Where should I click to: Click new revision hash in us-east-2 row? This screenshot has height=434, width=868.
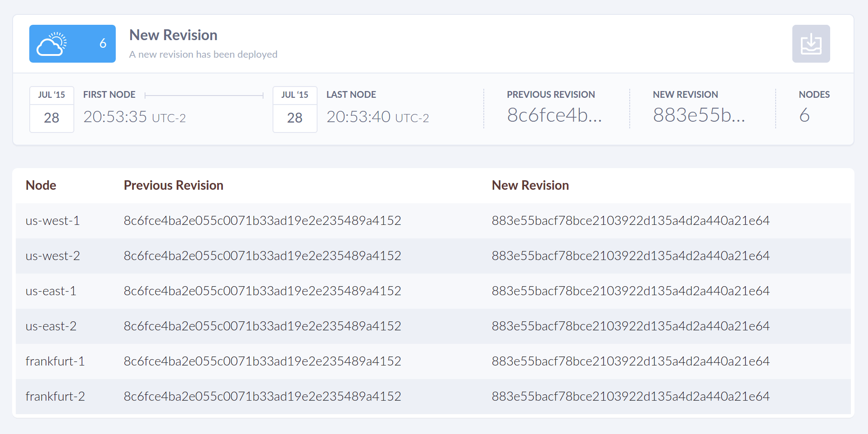(631, 326)
